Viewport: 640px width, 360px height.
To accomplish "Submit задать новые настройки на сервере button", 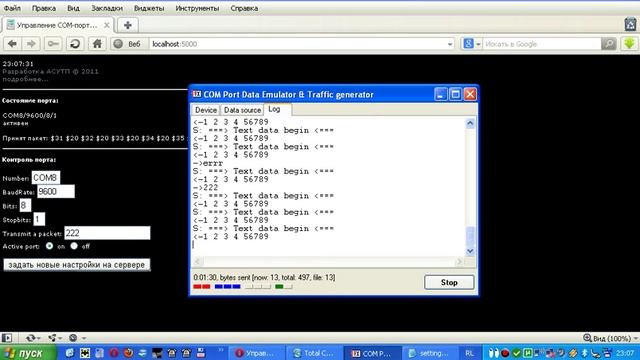I will point(77,265).
